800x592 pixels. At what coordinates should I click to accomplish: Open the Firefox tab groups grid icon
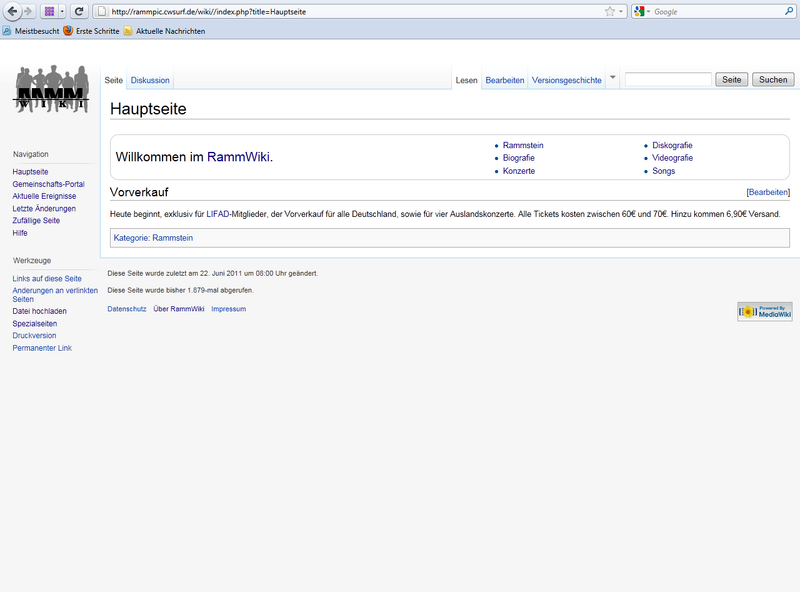48,10
